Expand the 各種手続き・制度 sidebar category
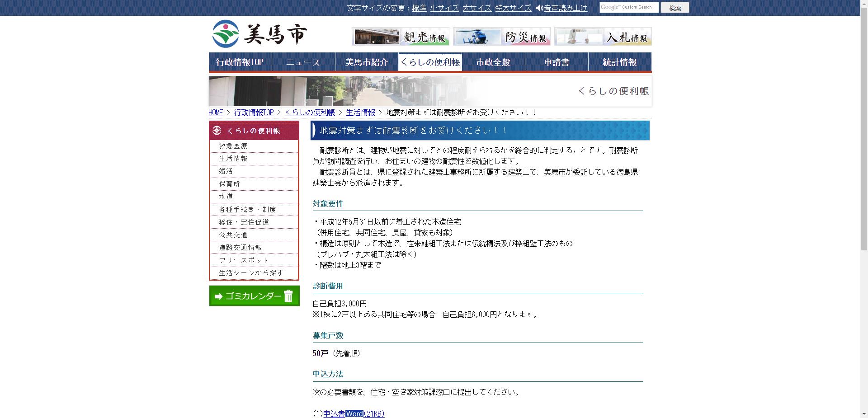This screenshot has width=868, height=418. [248, 209]
